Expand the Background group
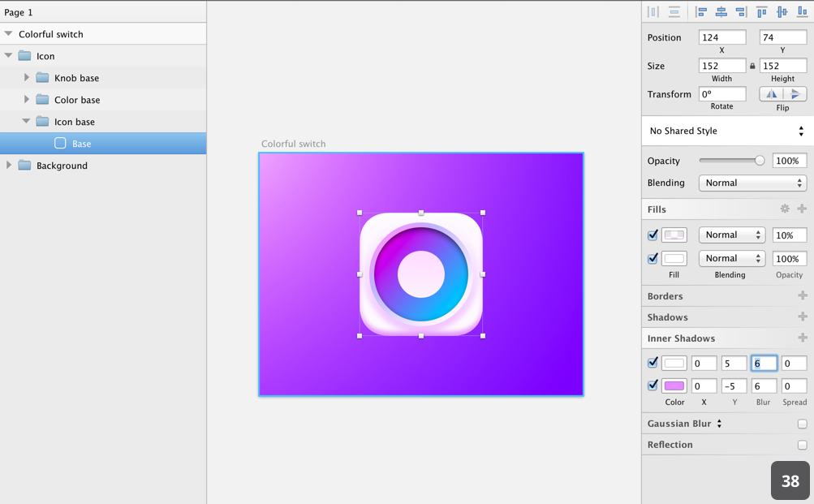The image size is (814, 504). 8,165
